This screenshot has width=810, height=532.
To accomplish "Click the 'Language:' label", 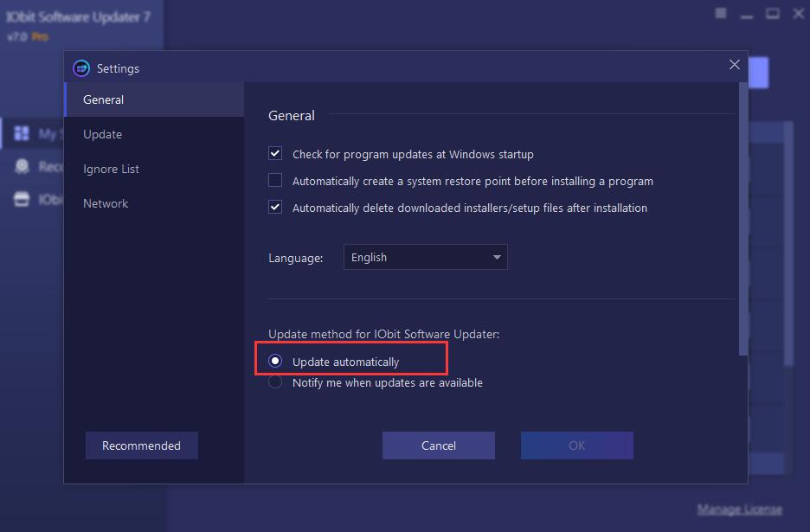I will (295, 258).
